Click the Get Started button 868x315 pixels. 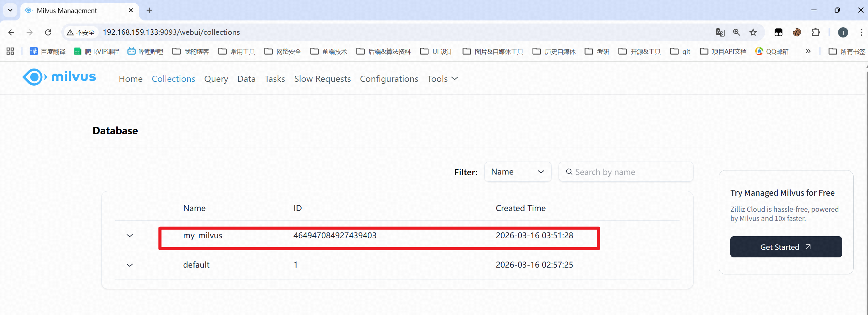pyautogui.click(x=786, y=247)
